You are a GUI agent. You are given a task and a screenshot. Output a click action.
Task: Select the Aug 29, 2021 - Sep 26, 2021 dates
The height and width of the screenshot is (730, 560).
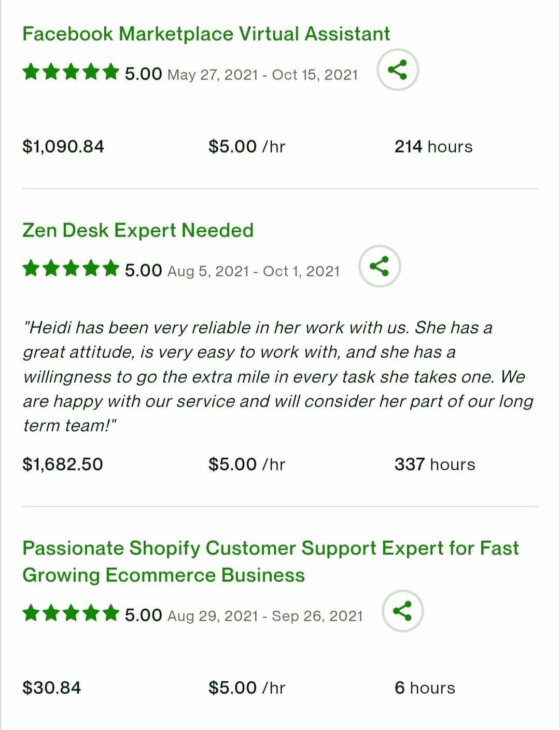[x=265, y=616]
